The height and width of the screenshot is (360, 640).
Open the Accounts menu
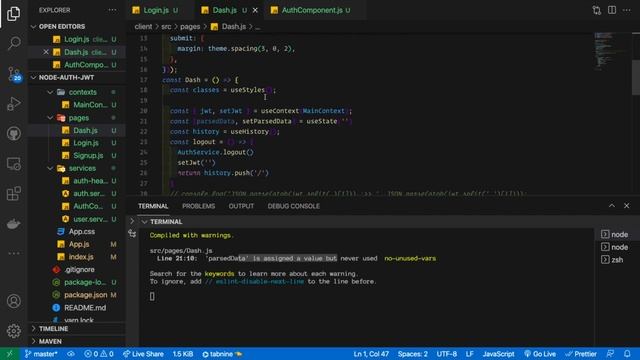point(13,301)
